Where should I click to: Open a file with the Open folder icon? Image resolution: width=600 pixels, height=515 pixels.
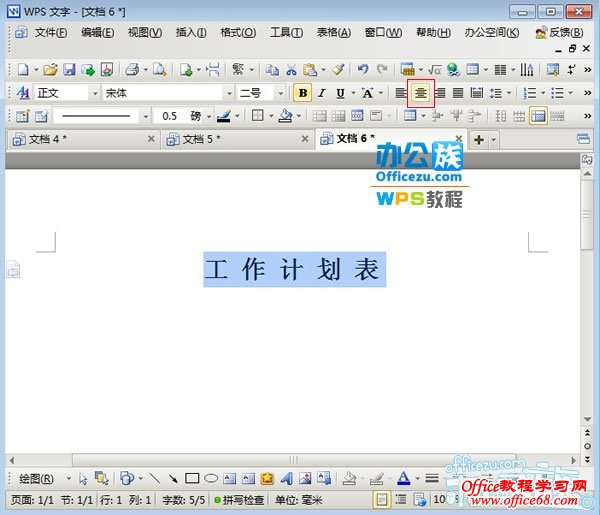coord(50,70)
